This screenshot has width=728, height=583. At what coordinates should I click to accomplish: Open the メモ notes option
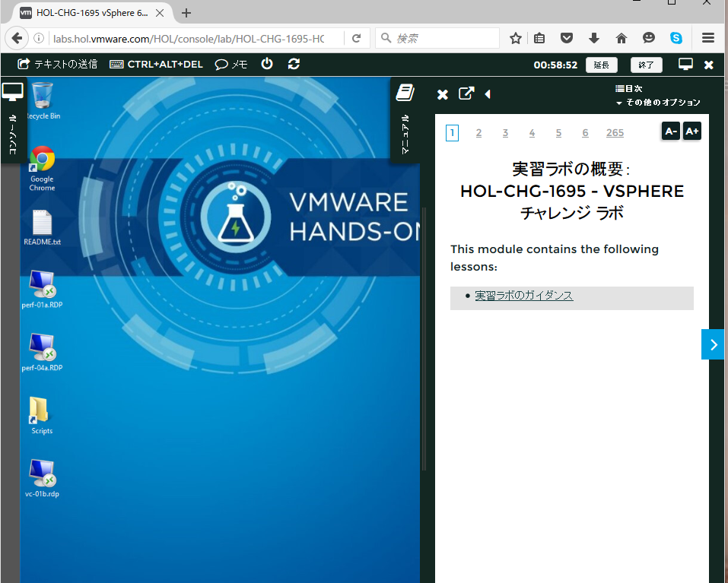tap(231, 65)
